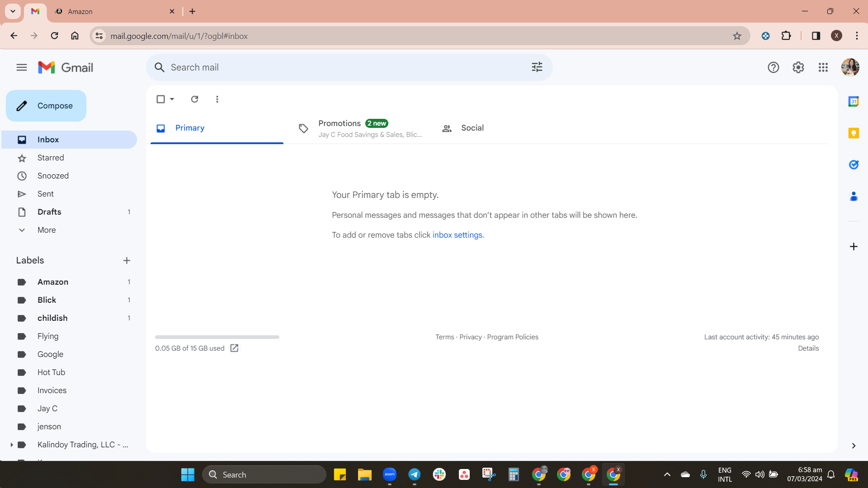This screenshot has width=868, height=488.
Task: Switch to the Primary tab
Action: [217, 128]
